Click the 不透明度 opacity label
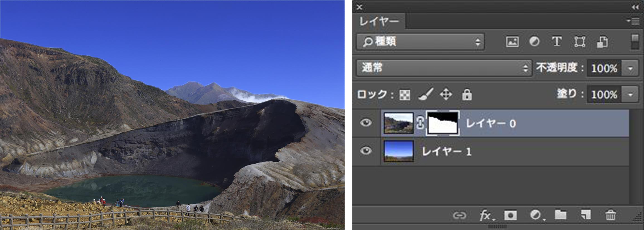The image size is (644, 230). (560, 68)
